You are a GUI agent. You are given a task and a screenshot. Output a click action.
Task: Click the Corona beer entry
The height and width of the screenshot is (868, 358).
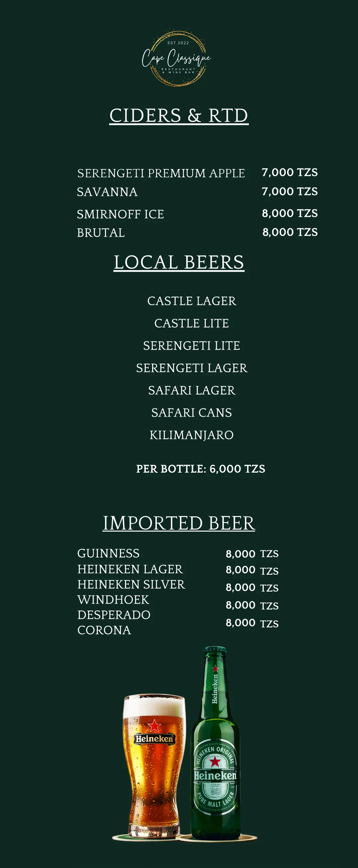(x=104, y=630)
